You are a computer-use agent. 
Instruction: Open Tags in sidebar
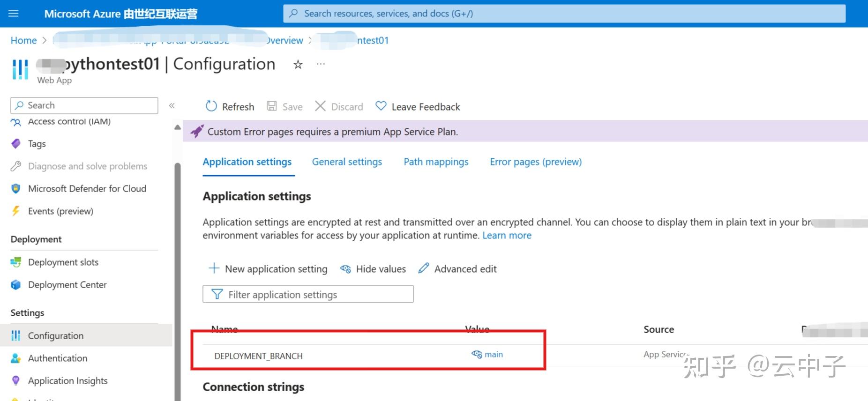[37, 144]
